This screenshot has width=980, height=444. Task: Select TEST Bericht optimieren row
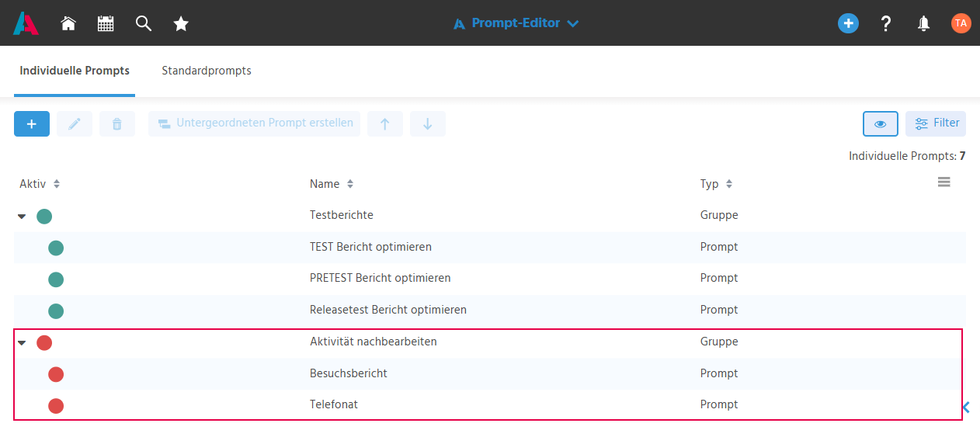(490, 247)
